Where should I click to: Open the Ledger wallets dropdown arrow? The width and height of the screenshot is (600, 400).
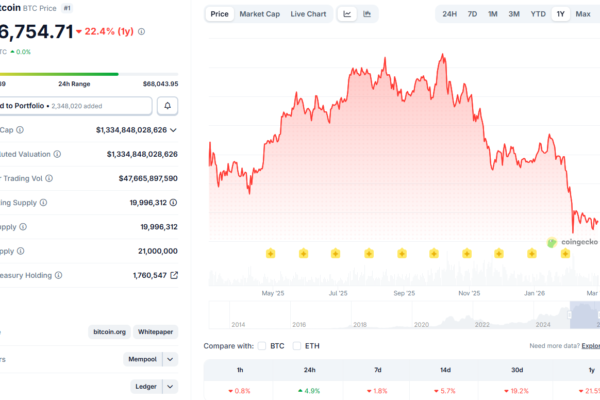point(170,386)
